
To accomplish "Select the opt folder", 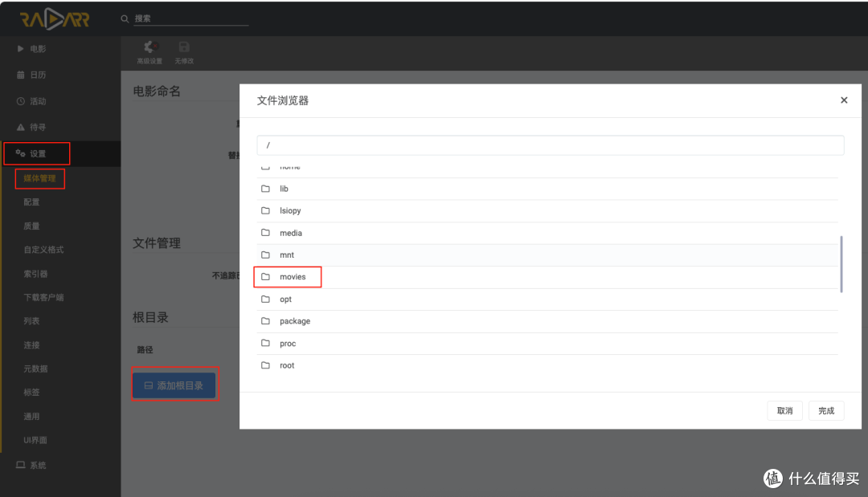I will [x=547, y=299].
